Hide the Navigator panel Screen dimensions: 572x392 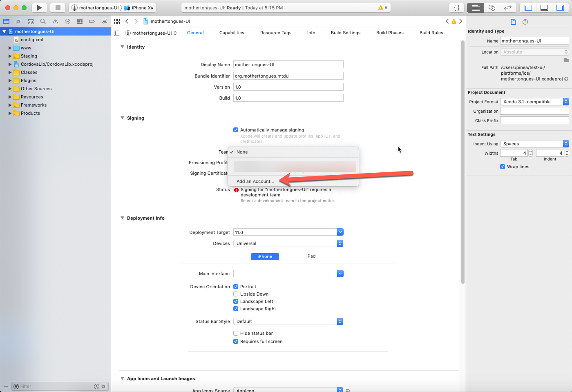tap(528, 8)
